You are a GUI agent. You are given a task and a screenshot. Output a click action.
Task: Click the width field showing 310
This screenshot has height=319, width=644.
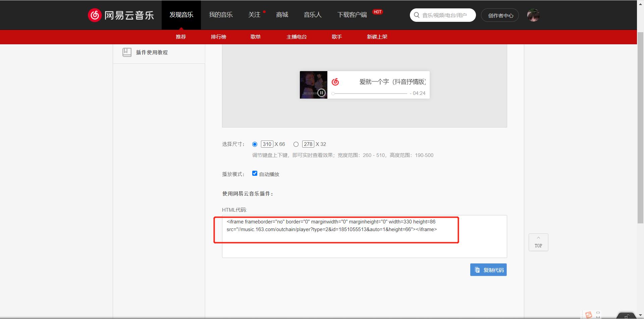(267, 144)
